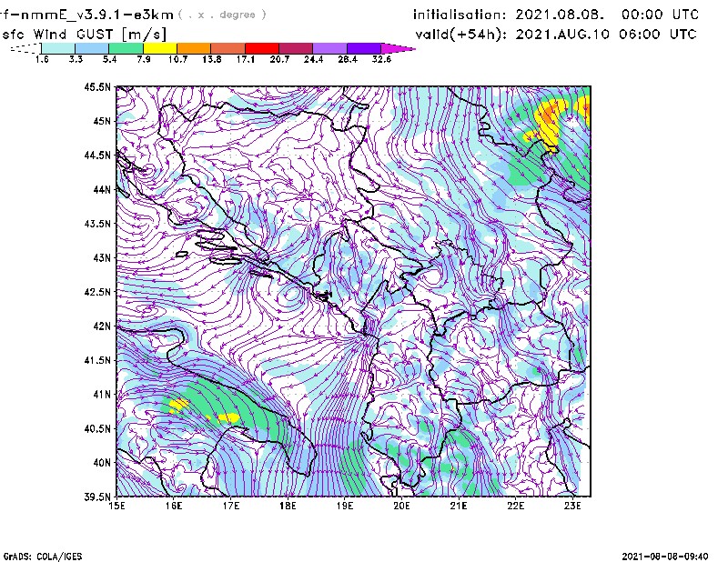The image size is (728, 562).
Task: Click the light cyan 1.6–3.3 legend swatch
Action: coord(58,48)
